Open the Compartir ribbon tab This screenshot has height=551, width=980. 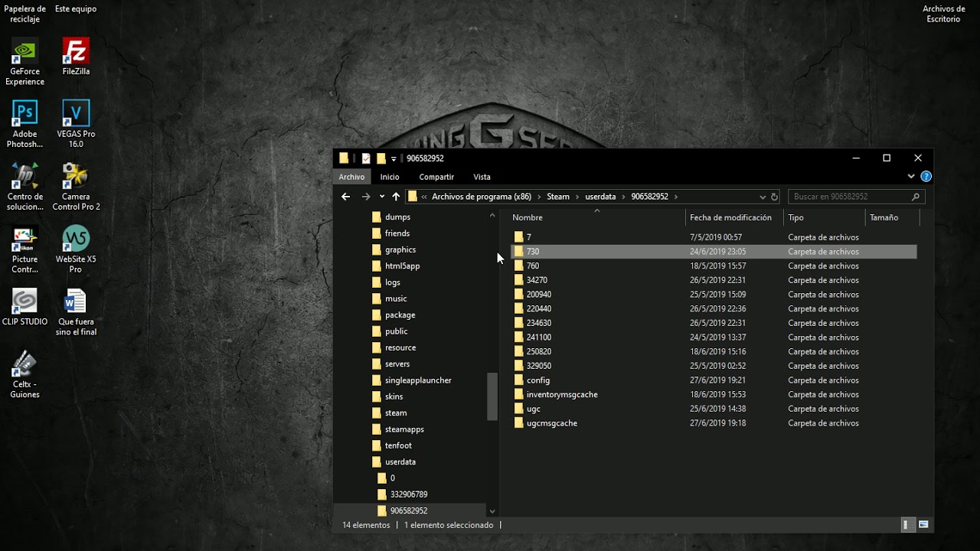(x=436, y=177)
